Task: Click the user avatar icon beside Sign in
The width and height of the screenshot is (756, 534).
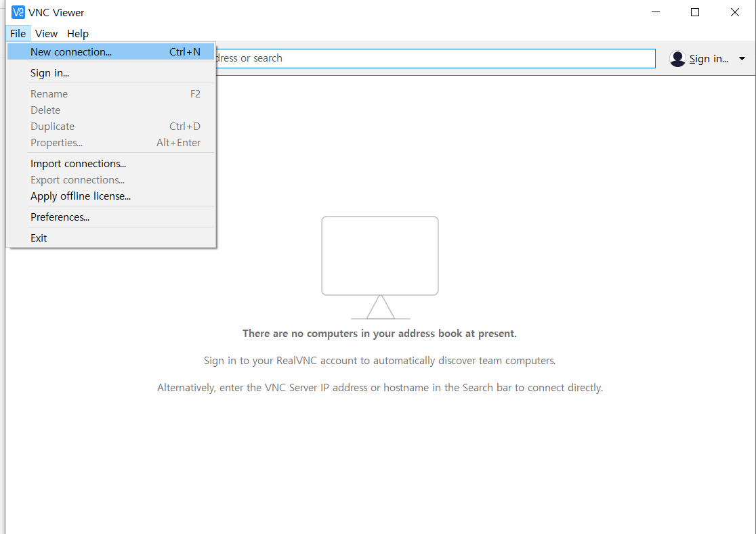Action: pos(677,59)
